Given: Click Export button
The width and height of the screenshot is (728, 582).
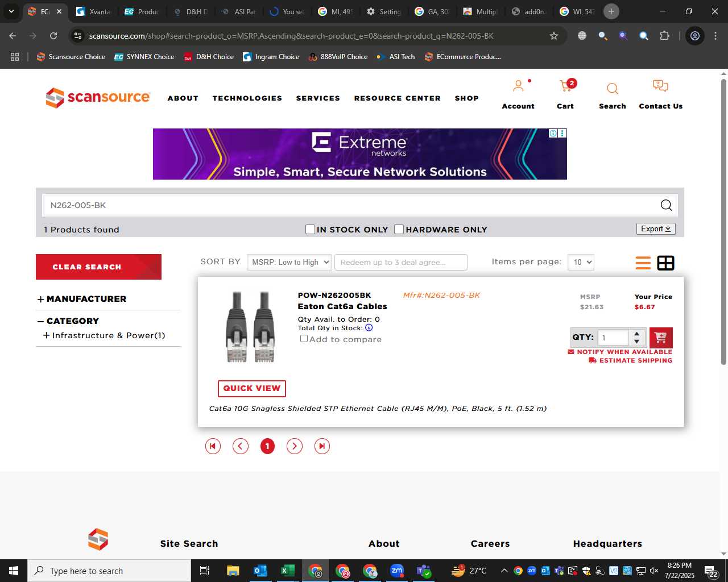Looking at the screenshot, I should [656, 228].
